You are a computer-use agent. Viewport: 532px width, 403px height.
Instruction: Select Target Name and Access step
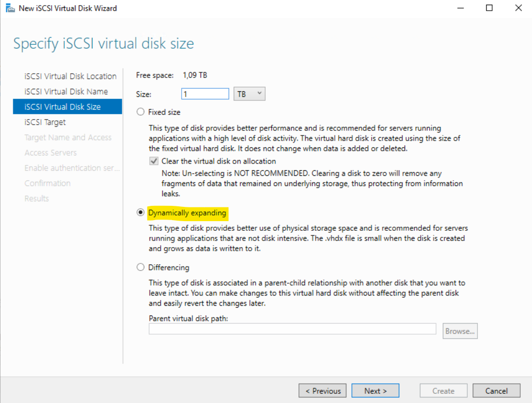click(68, 137)
